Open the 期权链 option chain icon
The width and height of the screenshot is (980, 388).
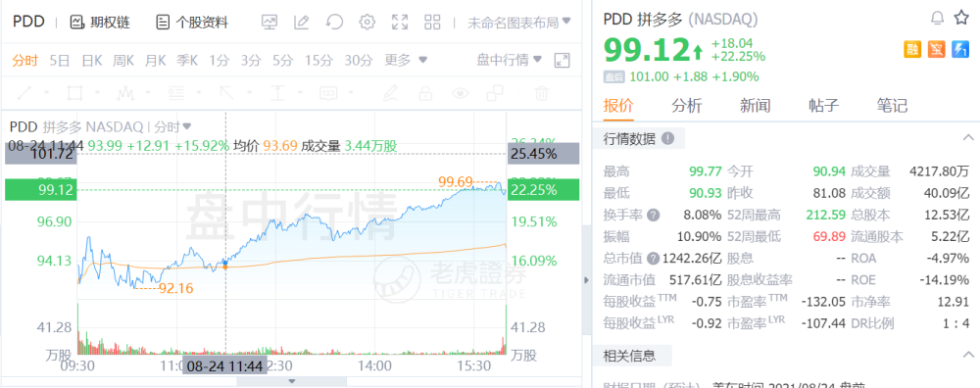pyautogui.click(x=77, y=23)
